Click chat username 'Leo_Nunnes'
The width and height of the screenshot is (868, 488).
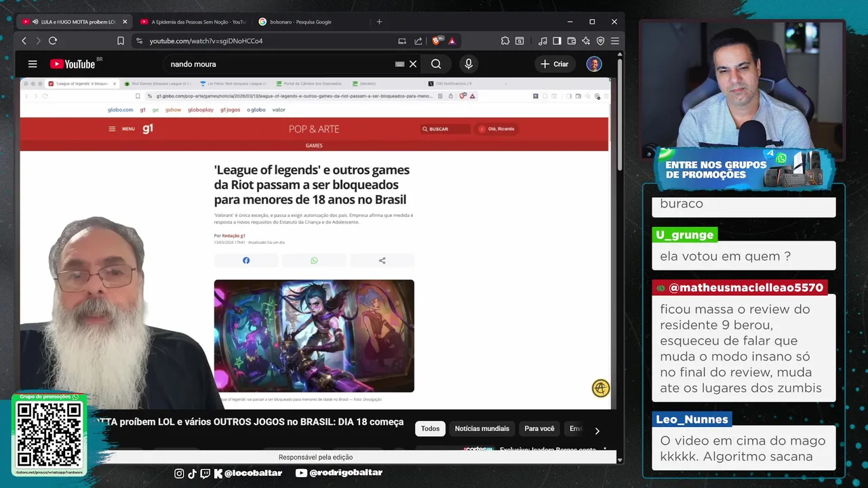692,420
